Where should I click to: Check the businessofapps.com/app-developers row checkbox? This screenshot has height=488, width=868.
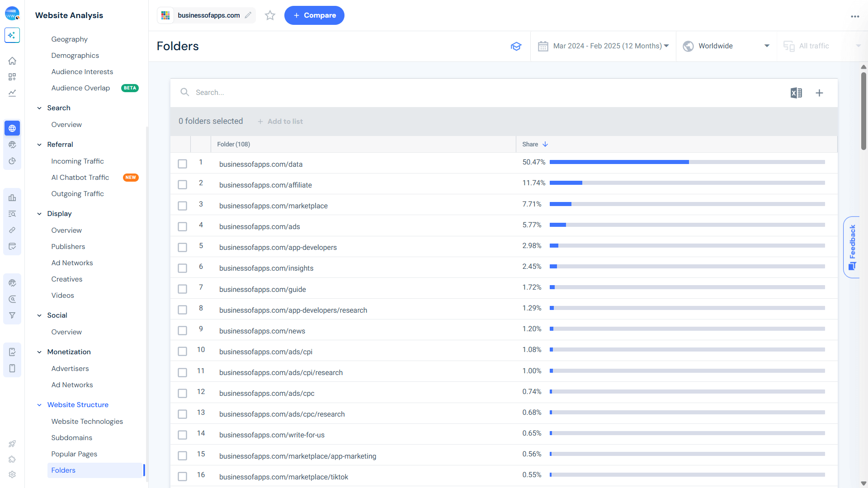tap(182, 247)
